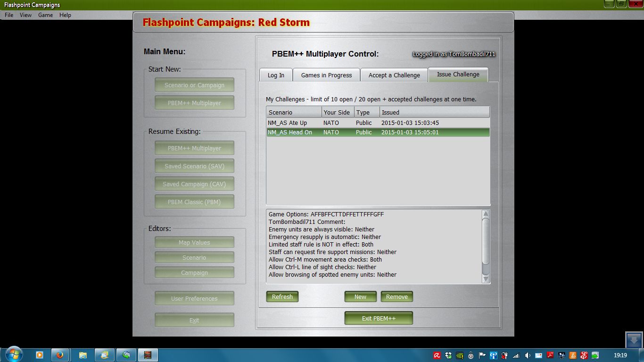Sort by the Your Side column header
Viewport: 644px width, 362px height.
[338, 112]
